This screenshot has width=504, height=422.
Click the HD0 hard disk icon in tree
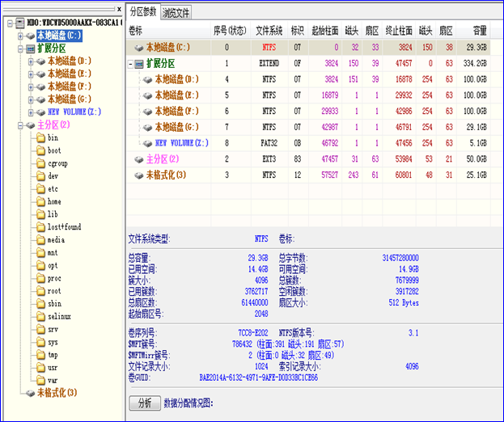[x=20, y=23]
